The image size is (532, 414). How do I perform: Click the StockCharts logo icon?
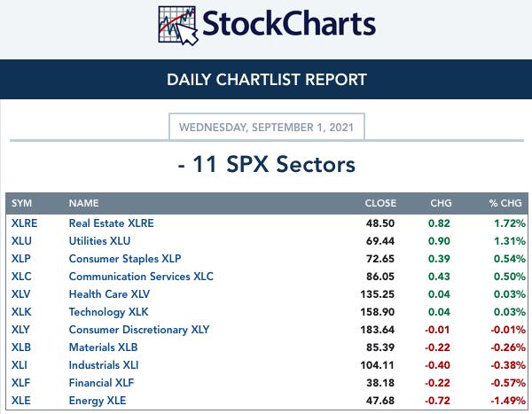point(178,26)
